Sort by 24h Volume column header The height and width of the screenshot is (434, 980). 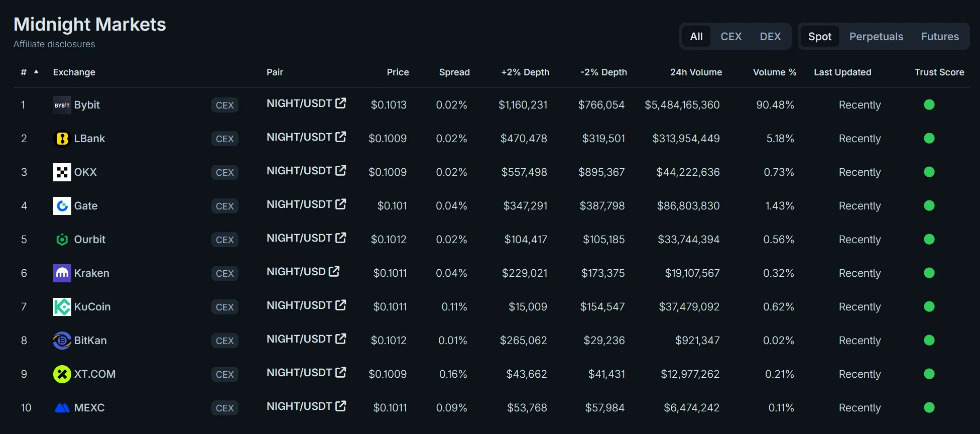click(696, 72)
